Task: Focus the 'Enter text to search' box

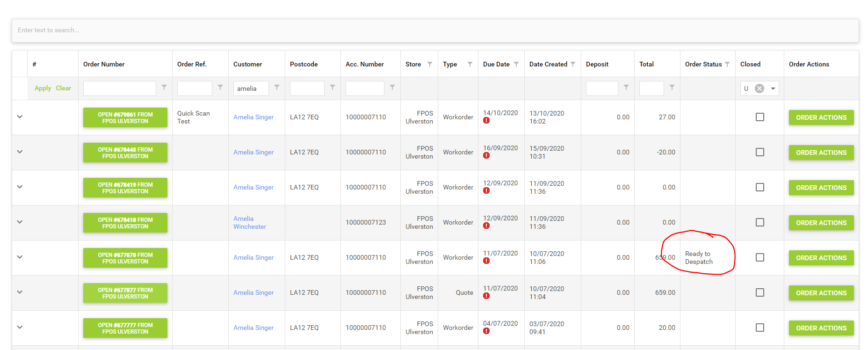Action: [435, 30]
